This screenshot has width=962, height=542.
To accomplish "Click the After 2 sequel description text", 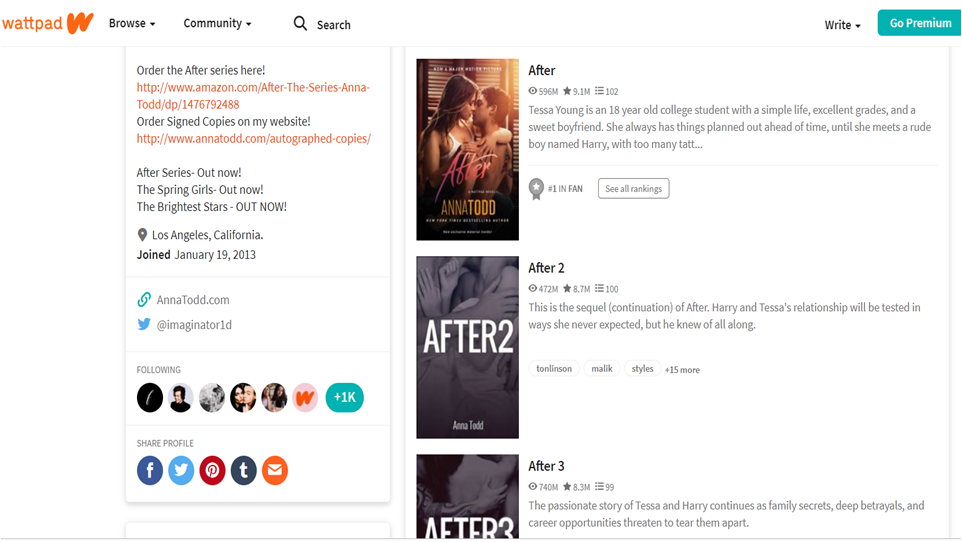I will pyautogui.click(x=724, y=316).
